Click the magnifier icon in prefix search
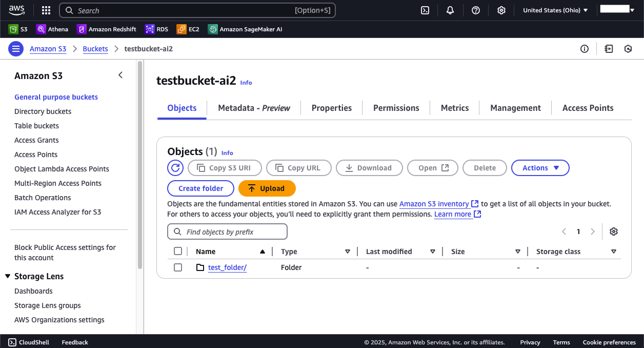This screenshot has height=348, width=644. (x=178, y=232)
